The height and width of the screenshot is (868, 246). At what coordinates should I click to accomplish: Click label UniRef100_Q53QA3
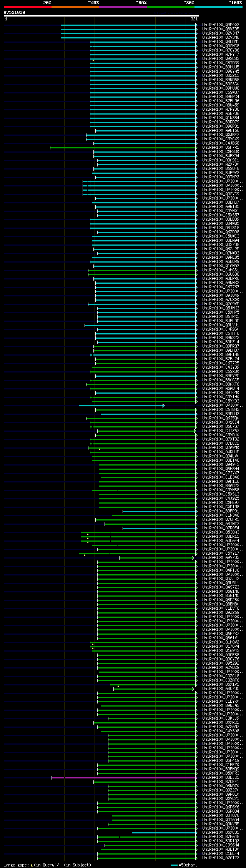click(221, 532)
